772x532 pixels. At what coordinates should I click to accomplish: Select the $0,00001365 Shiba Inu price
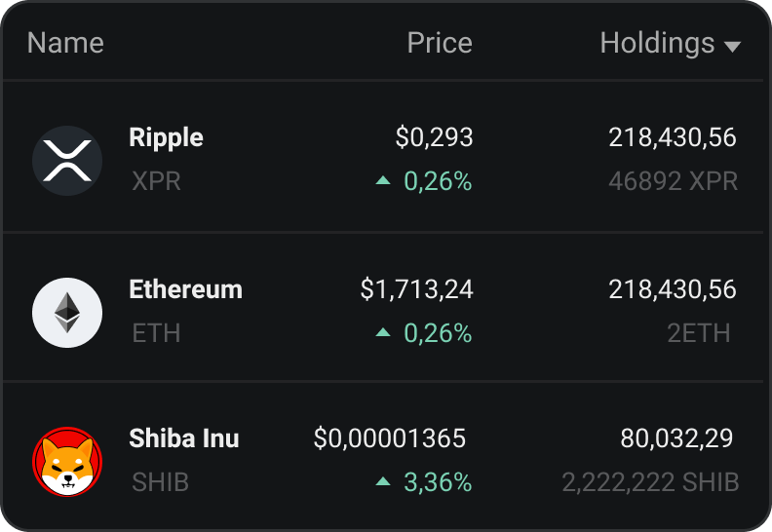click(x=390, y=438)
